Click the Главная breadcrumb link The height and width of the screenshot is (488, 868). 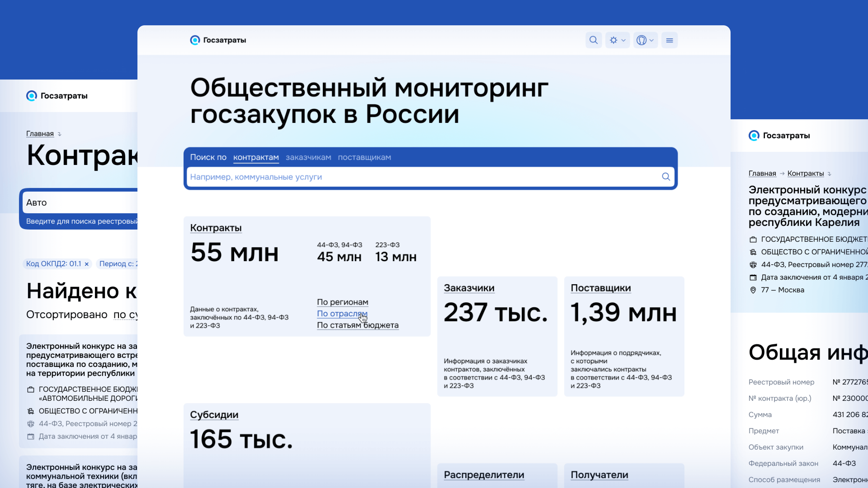(40, 133)
